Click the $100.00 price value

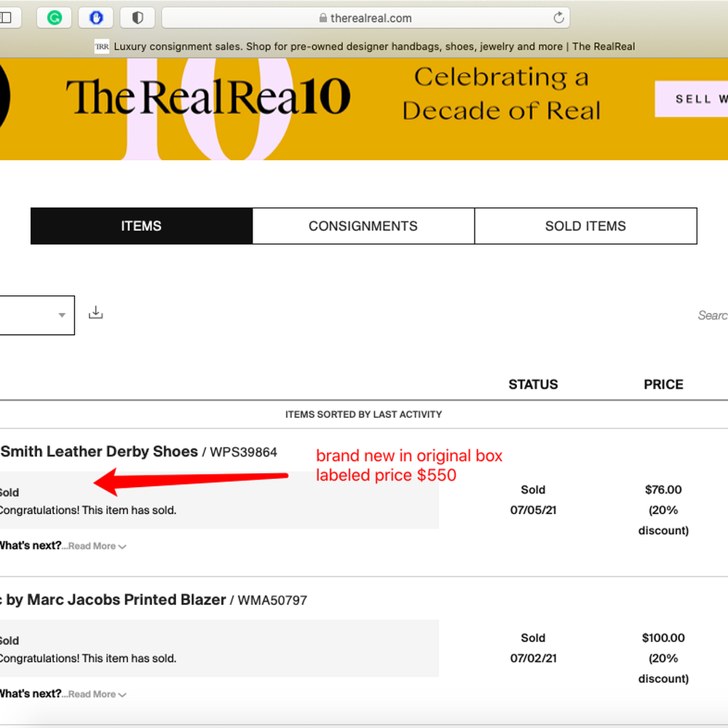click(x=663, y=638)
